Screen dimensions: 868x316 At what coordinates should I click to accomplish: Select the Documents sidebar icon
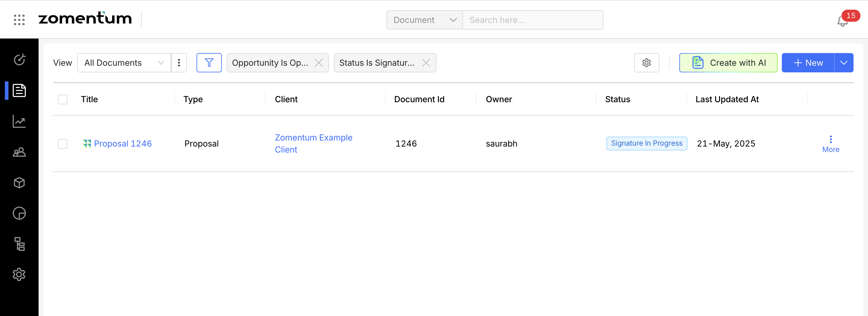pos(19,90)
